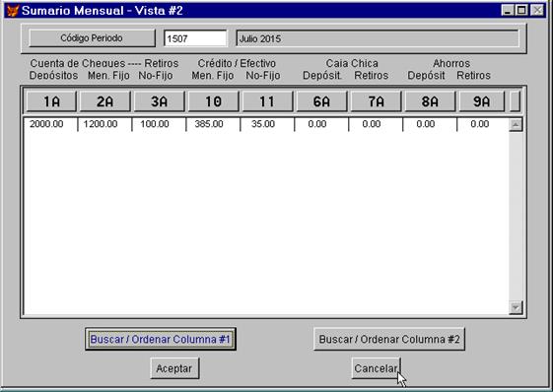Maximize the Sumario Mensual window
The height and width of the screenshot is (392, 553).
point(521,10)
